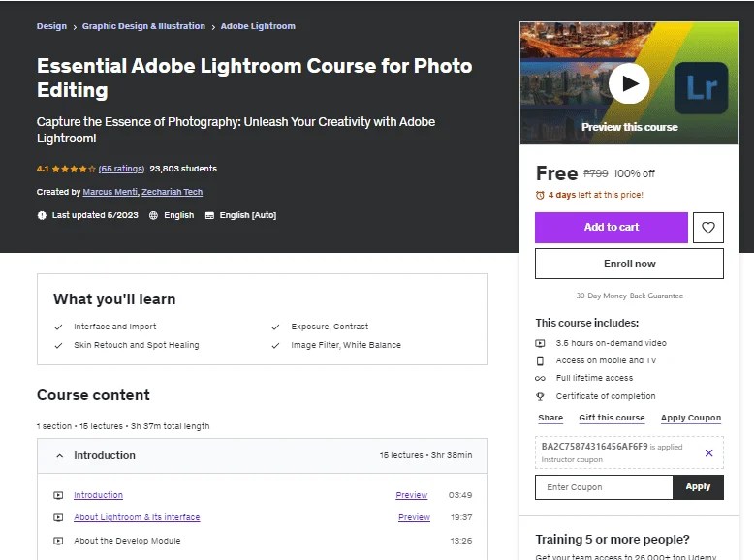754x560 pixels.
Task: Collapse the Introduction section chevron
Action: (60, 455)
